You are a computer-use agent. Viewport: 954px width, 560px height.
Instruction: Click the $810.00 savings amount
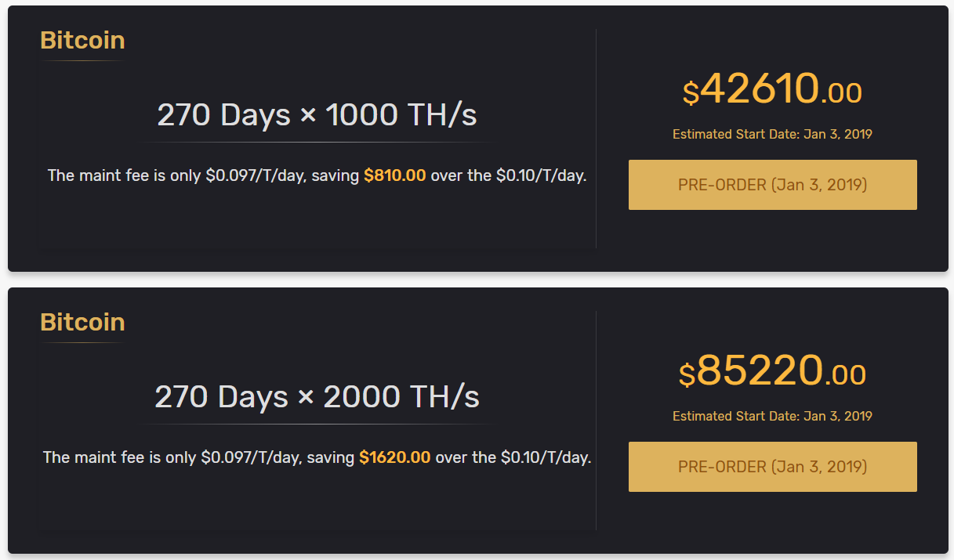pyautogui.click(x=394, y=175)
